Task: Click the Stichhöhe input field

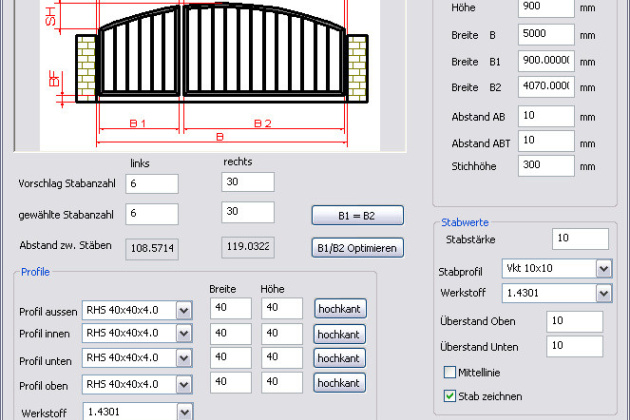Action: [546, 166]
